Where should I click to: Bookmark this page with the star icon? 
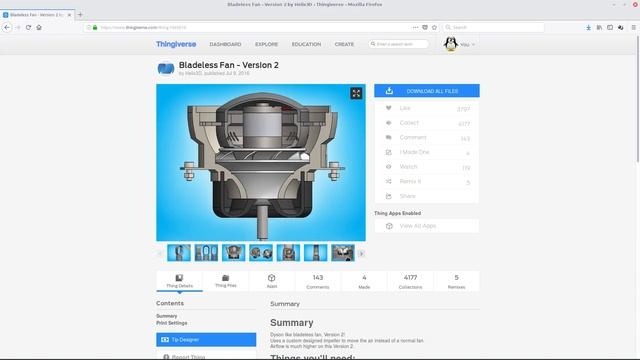pyautogui.click(x=434, y=27)
